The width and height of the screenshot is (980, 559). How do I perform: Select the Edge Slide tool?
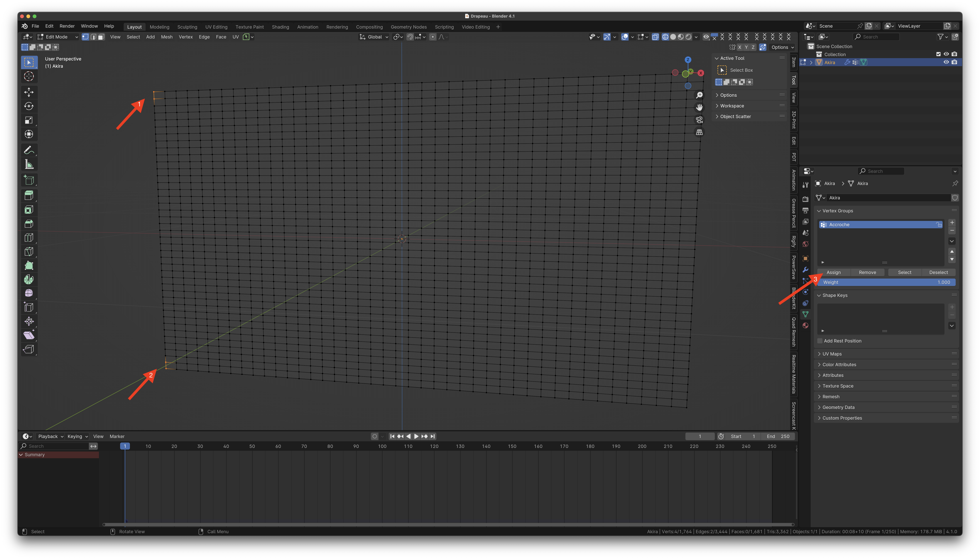click(x=29, y=307)
